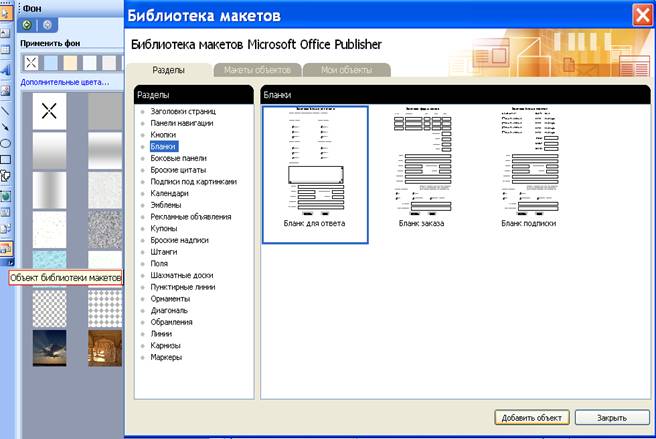Select Штанги section
This screenshot has height=439, width=656.
164,252
